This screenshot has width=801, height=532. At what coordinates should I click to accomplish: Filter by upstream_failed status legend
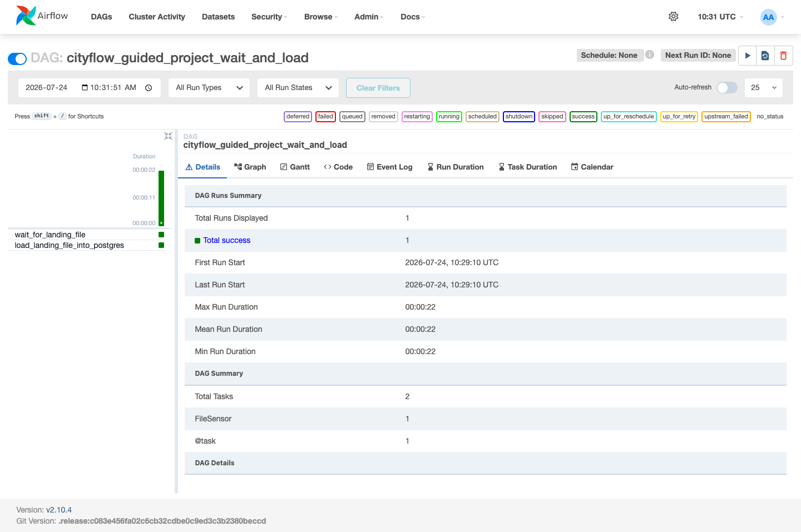click(726, 116)
